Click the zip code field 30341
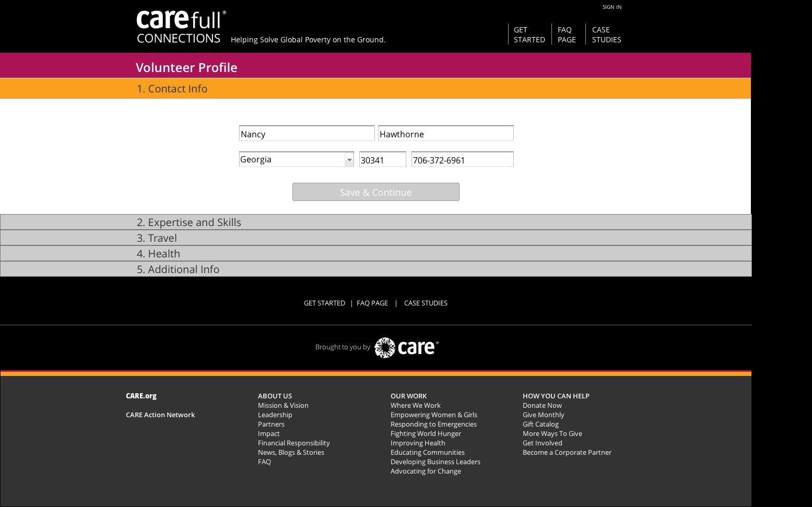 pyautogui.click(x=383, y=159)
